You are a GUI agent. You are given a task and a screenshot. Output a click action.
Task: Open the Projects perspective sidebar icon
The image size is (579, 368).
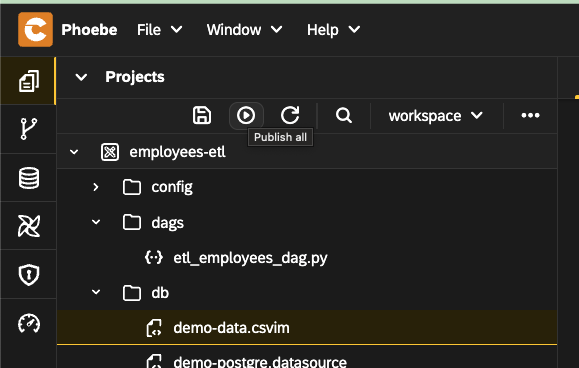tap(29, 81)
